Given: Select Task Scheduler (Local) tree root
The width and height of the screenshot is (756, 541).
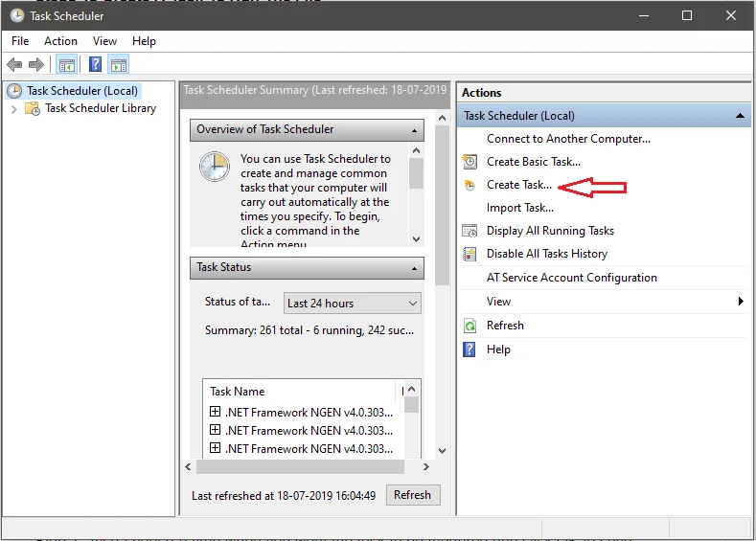Looking at the screenshot, I should point(81,91).
